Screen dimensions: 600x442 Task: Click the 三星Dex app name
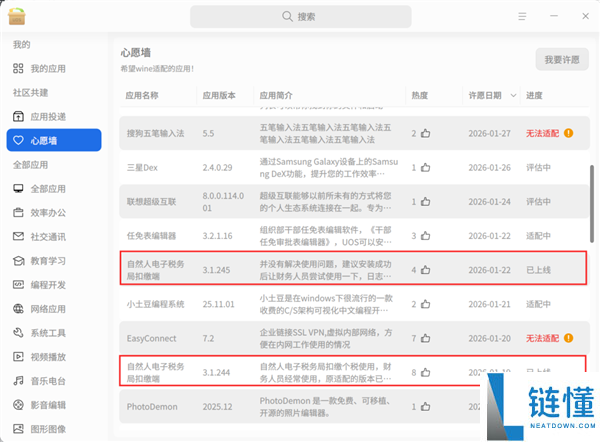(x=142, y=168)
